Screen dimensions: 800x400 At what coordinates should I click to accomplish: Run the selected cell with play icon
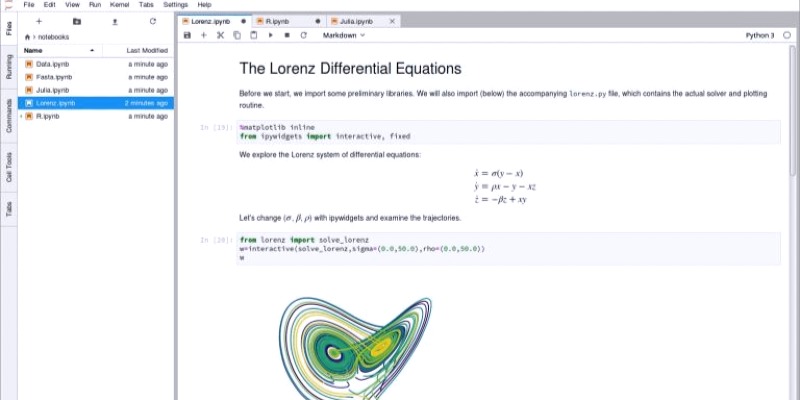pyautogui.click(x=270, y=35)
